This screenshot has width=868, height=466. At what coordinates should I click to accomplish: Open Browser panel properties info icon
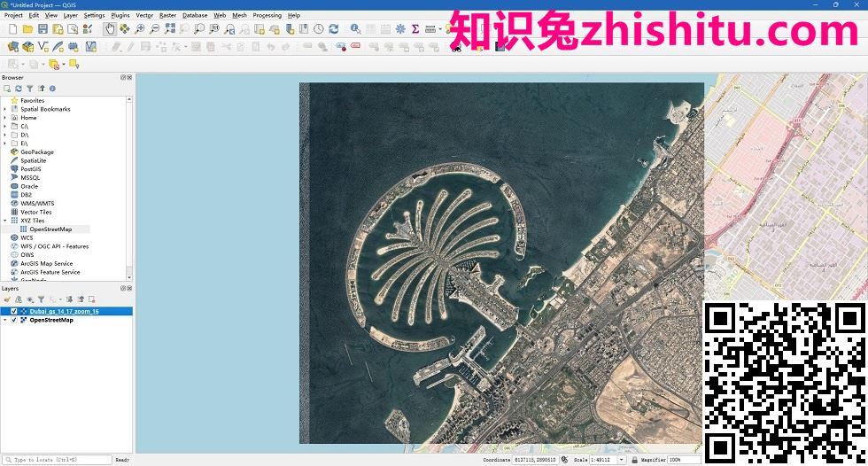(52, 89)
